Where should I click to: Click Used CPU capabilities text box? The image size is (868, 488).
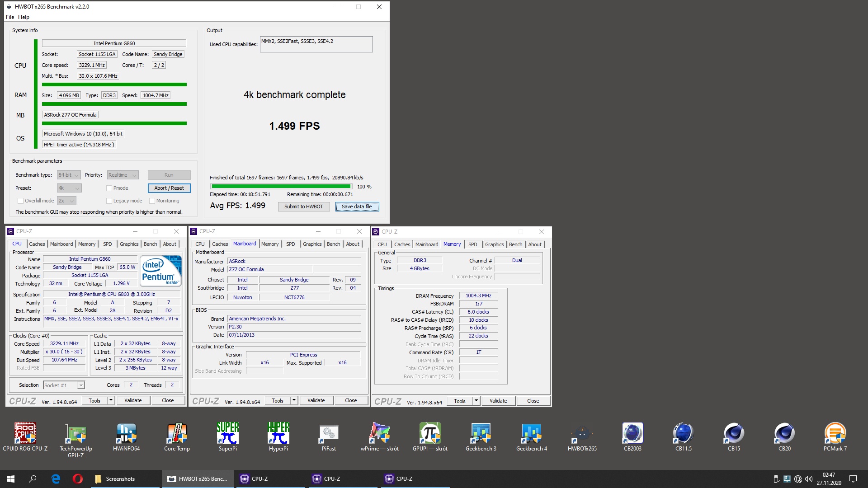(316, 44)
